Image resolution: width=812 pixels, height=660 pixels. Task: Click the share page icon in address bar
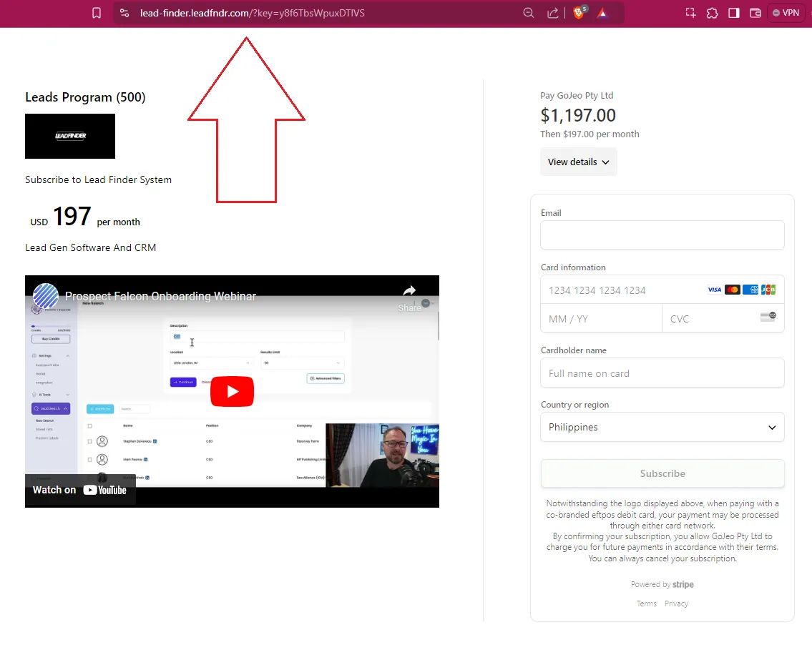[552, 13]
